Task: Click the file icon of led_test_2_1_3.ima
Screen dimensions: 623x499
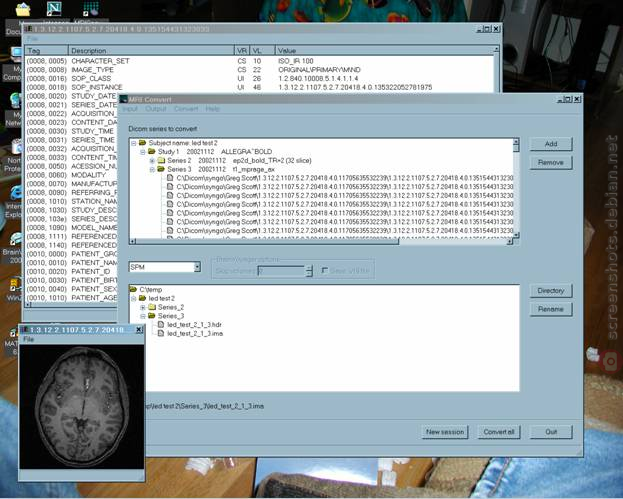Action: pos(161,333)
